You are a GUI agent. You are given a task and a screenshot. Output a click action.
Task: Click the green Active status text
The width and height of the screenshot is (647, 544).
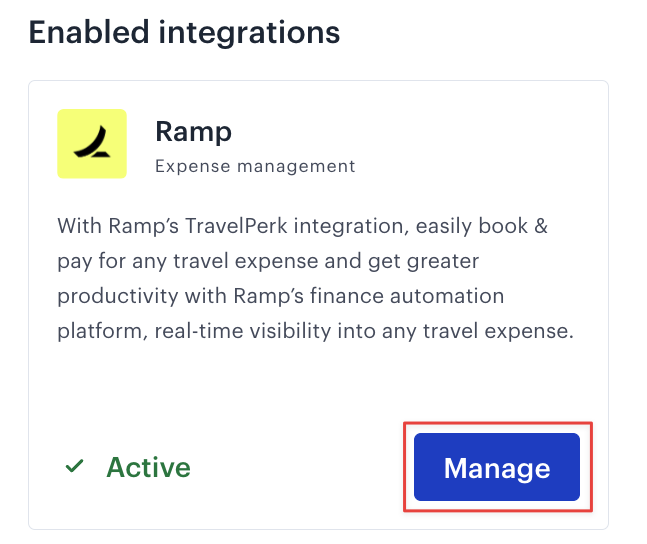149,467
